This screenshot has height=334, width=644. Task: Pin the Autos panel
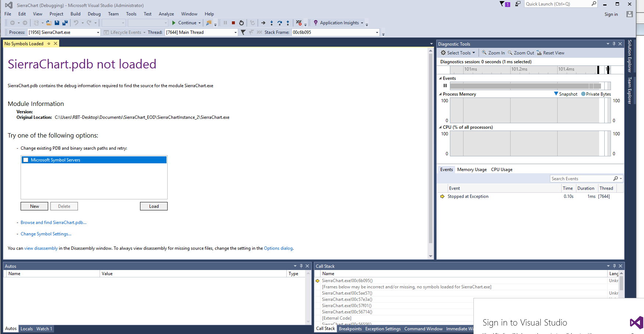pyautogui.click(x=301, y=266)
